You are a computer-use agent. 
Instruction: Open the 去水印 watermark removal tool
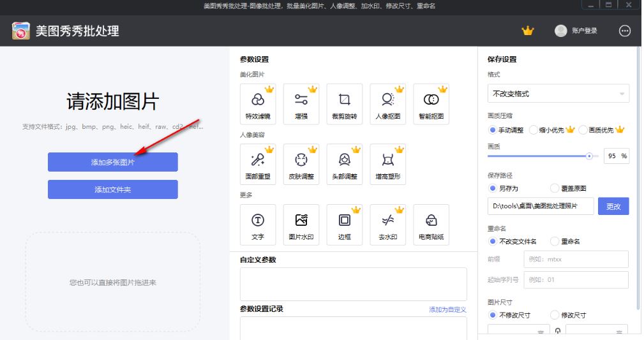[x=387, y=225]
